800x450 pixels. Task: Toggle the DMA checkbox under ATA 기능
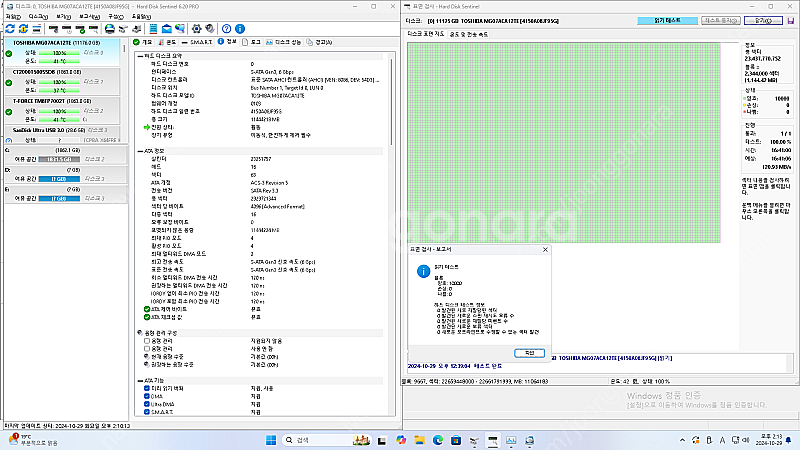coord(147,396)
